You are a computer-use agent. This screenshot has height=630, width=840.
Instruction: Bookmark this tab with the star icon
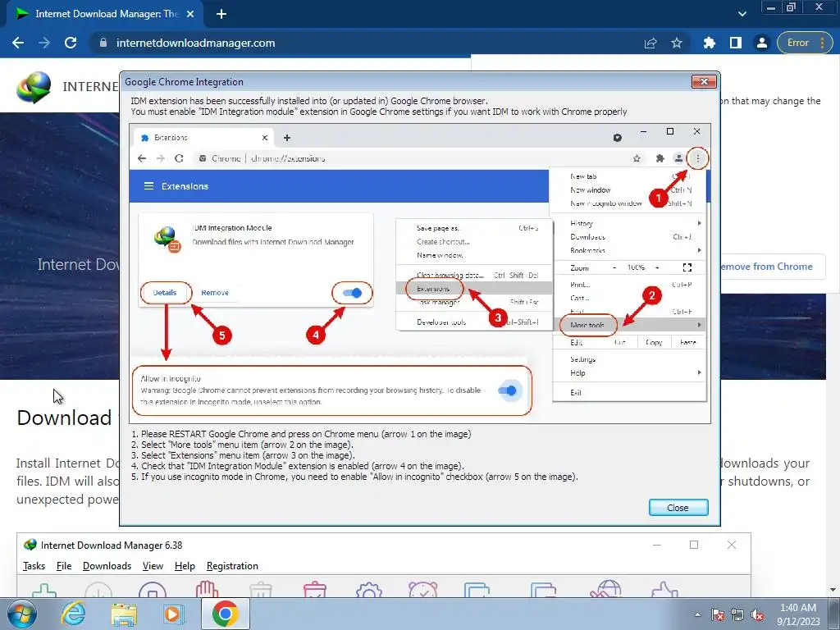coord(677,43)
